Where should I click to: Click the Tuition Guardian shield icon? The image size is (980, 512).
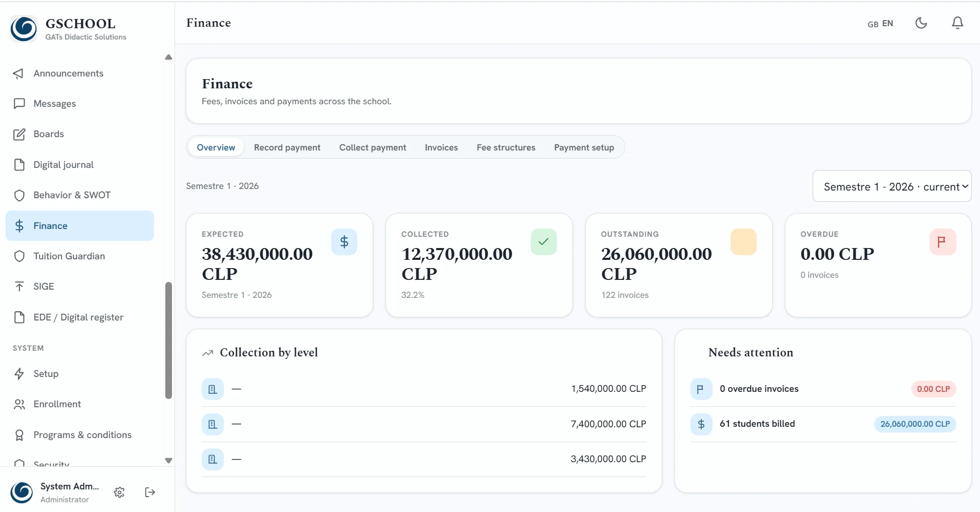19,256
